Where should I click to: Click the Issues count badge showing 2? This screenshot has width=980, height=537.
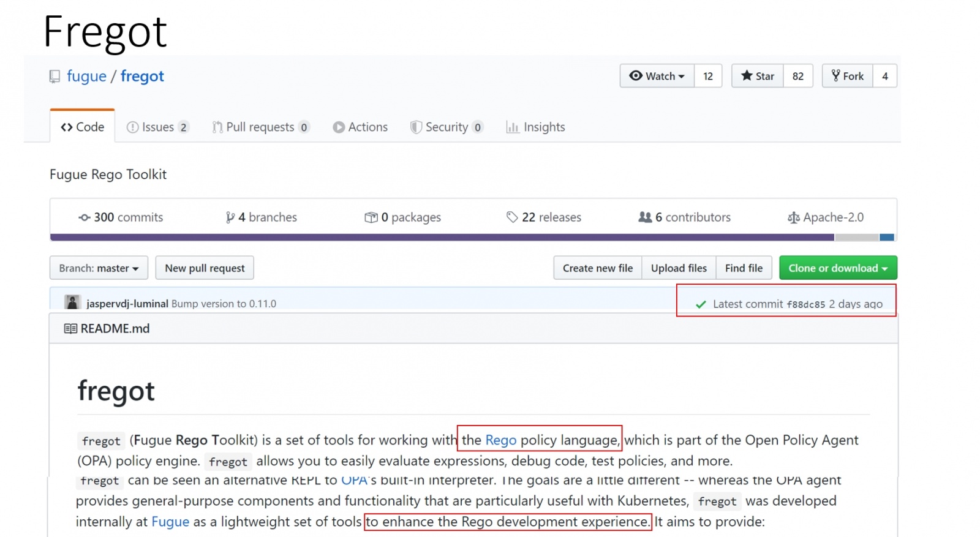click(183, 127)
